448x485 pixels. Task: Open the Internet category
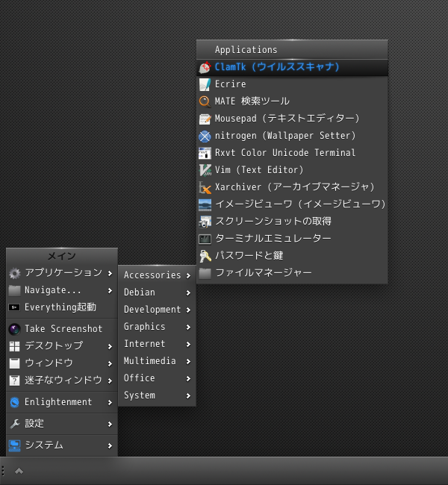point(157,344)
